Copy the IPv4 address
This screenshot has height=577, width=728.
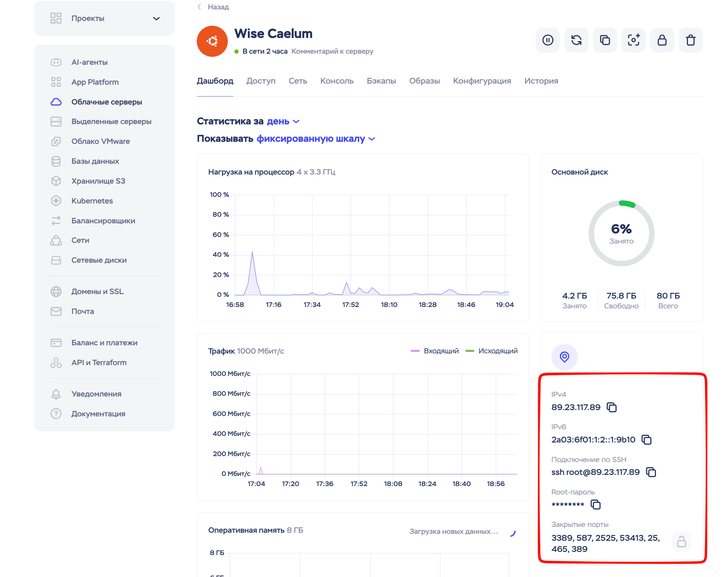coord(612,407)
